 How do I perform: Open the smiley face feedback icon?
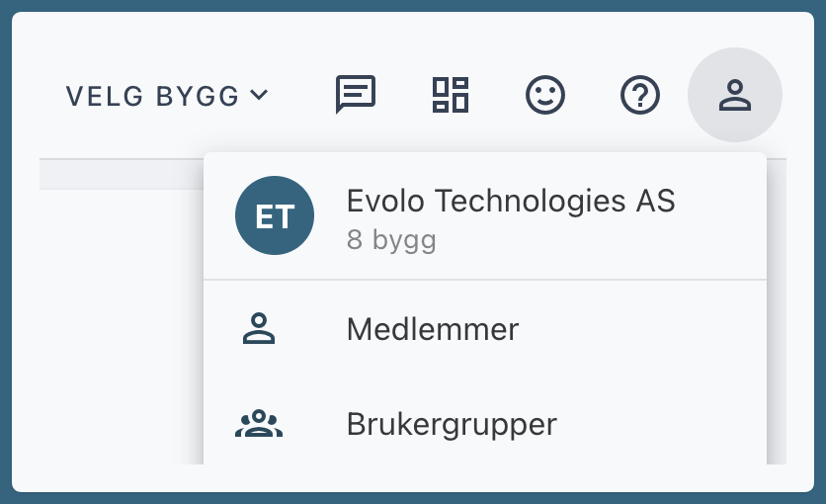click(x=545, y=95)
